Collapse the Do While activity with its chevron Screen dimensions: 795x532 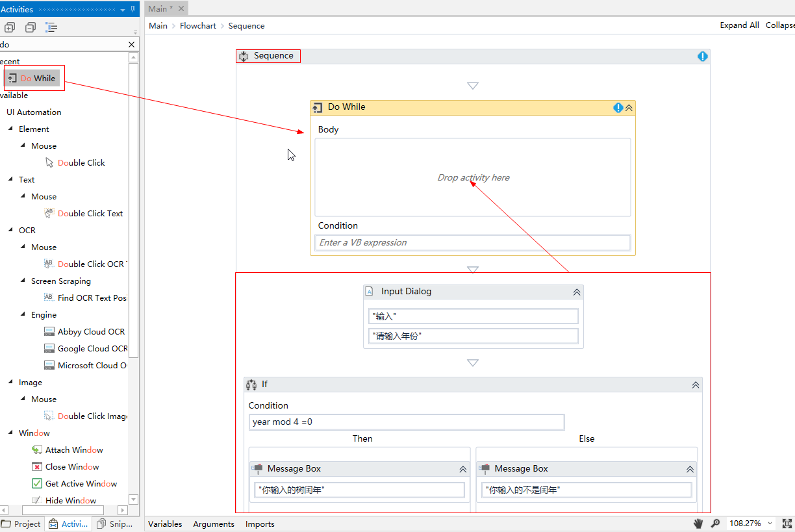(629, 107)
